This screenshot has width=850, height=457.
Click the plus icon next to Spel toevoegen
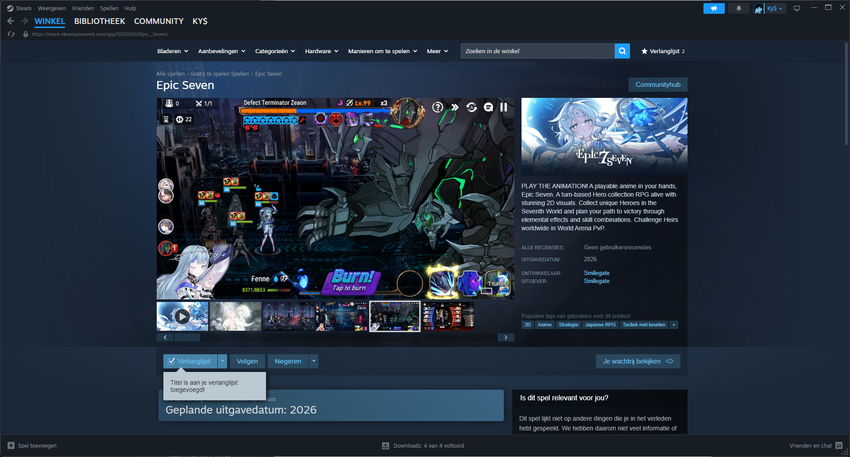(11, 446)
